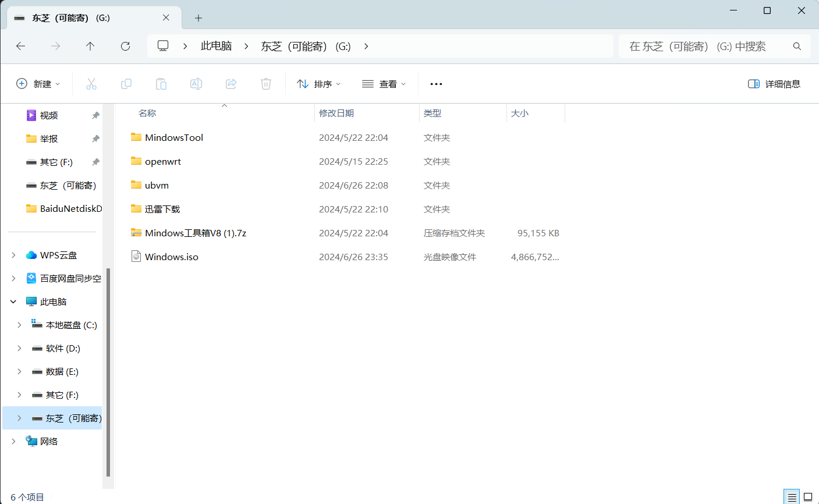The height and width of the screenshot is (504, 819).
Task: Click the Cut scissors icon in toolbar
Action: point(91,84)
